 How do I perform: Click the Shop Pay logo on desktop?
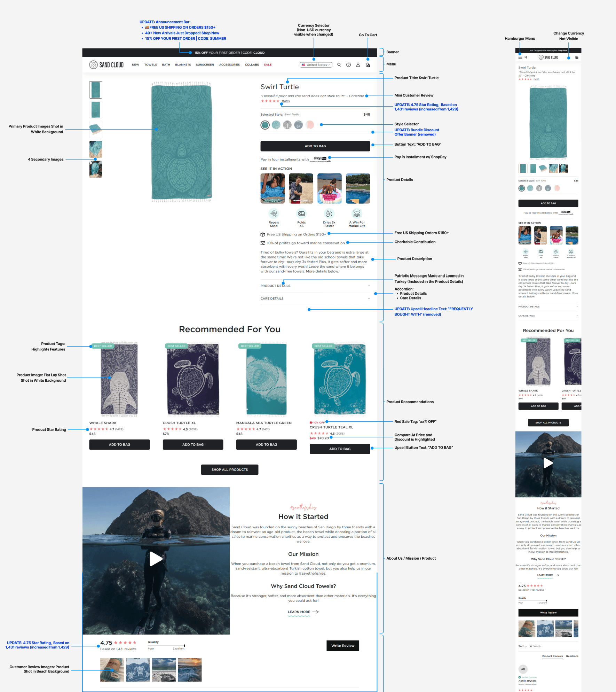pos(320,158)
